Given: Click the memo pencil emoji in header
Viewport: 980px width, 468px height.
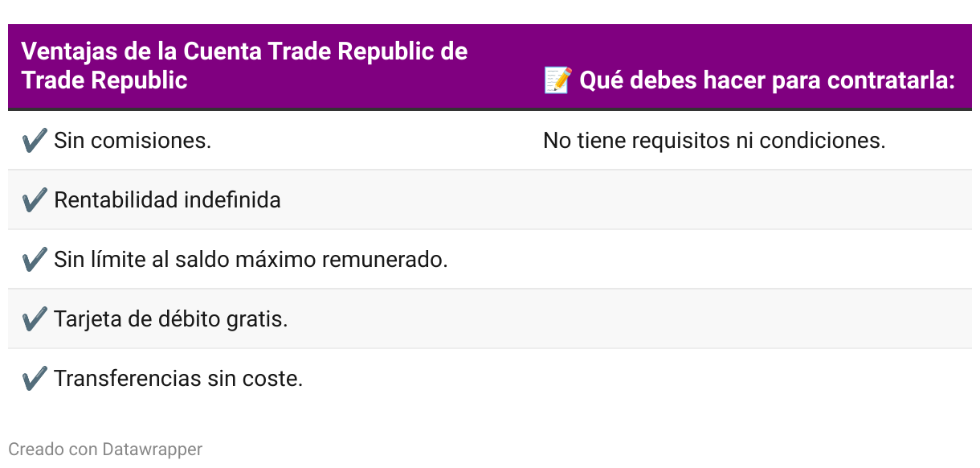Looking at the screenshot, I should (x=557, y=80).
